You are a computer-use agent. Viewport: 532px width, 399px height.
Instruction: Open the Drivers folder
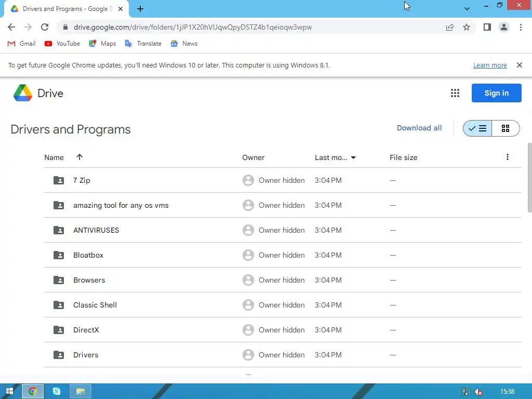click(x=282, y=355)
